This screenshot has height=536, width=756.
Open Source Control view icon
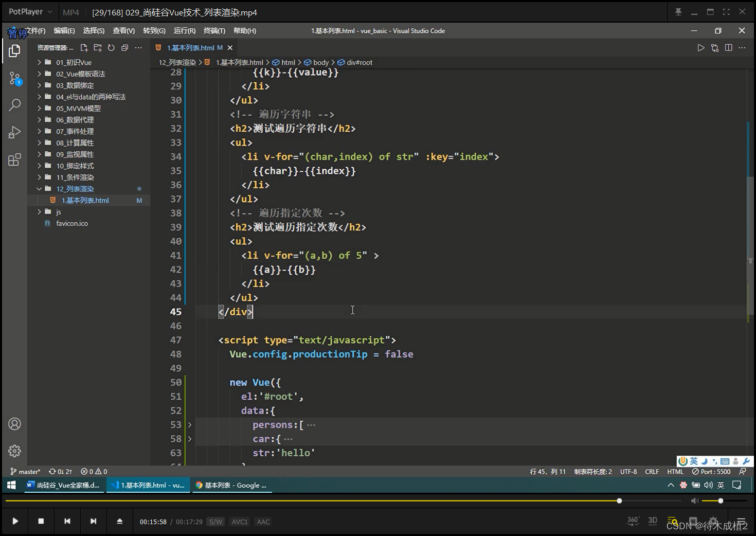coord(14,78)
